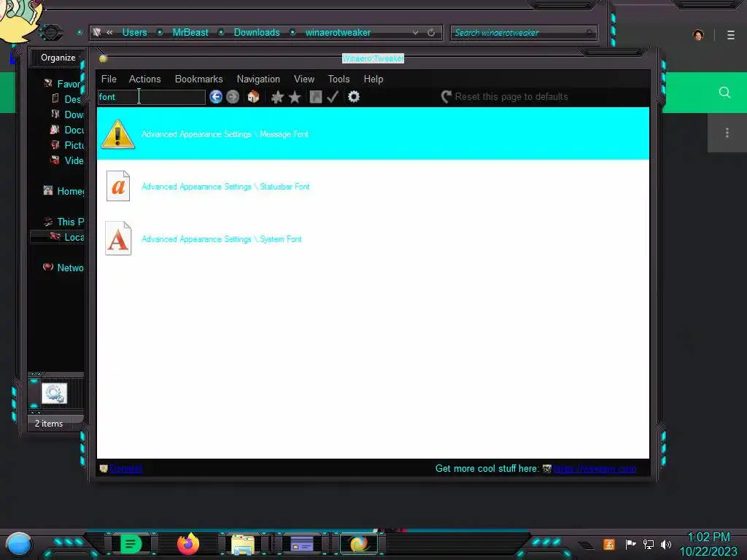Open the Actions menu
This screenshot has width=747, height=560.
coord(145,79)
